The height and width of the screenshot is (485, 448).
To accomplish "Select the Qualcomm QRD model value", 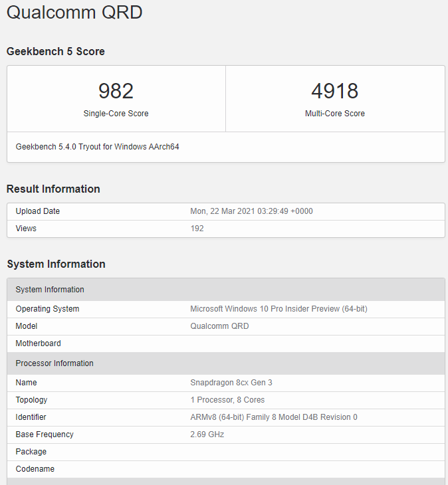I will coord(219,326).
